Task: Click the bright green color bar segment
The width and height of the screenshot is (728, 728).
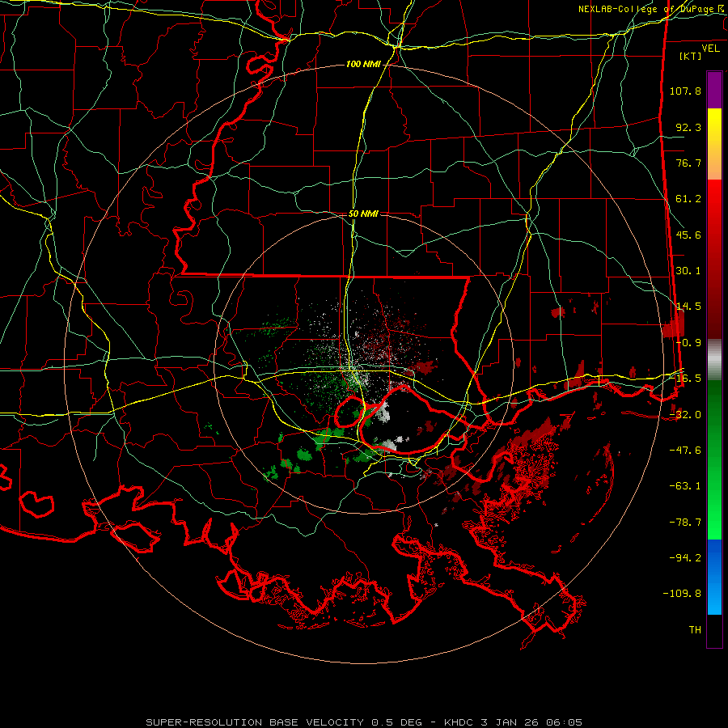Action: [x=714, y=459]
